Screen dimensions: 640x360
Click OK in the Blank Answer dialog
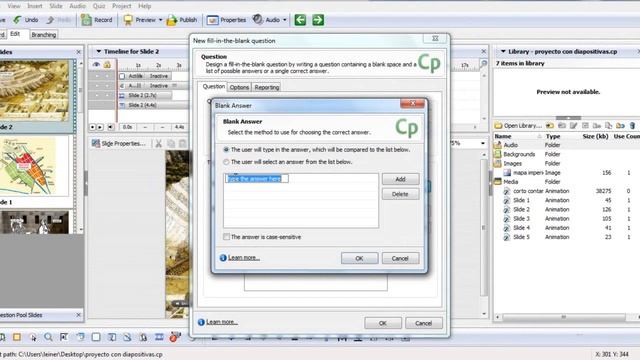(x=359, y=258)
